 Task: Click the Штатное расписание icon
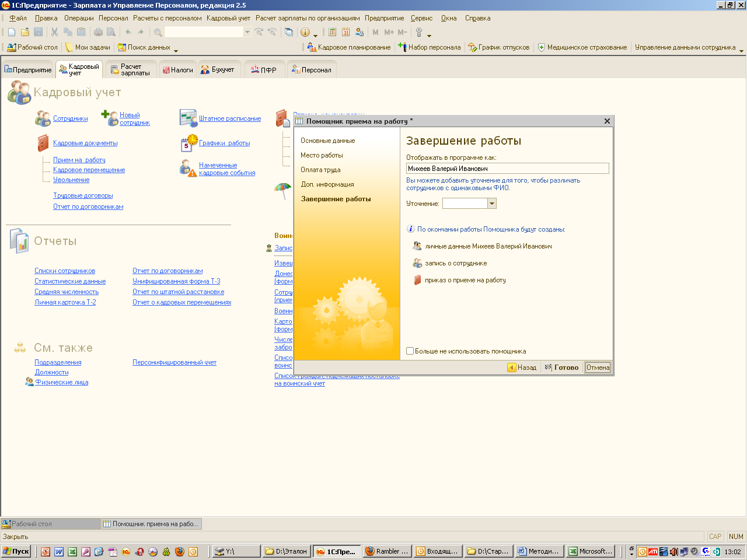coord(189,118)
